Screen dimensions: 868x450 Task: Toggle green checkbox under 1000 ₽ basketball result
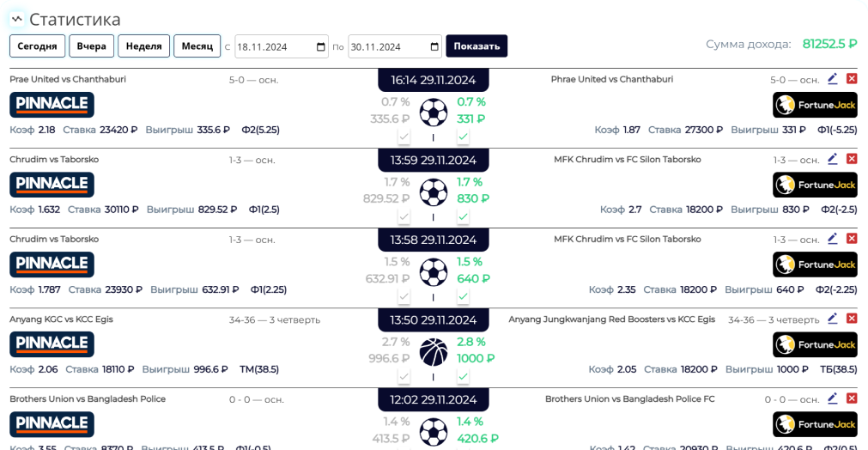pyautogui.click(x=463, y=376)
